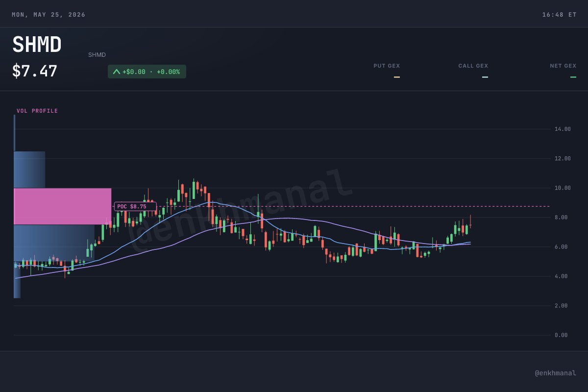
Task: Click the PUT GEX label
Action: tap(387, 66)
